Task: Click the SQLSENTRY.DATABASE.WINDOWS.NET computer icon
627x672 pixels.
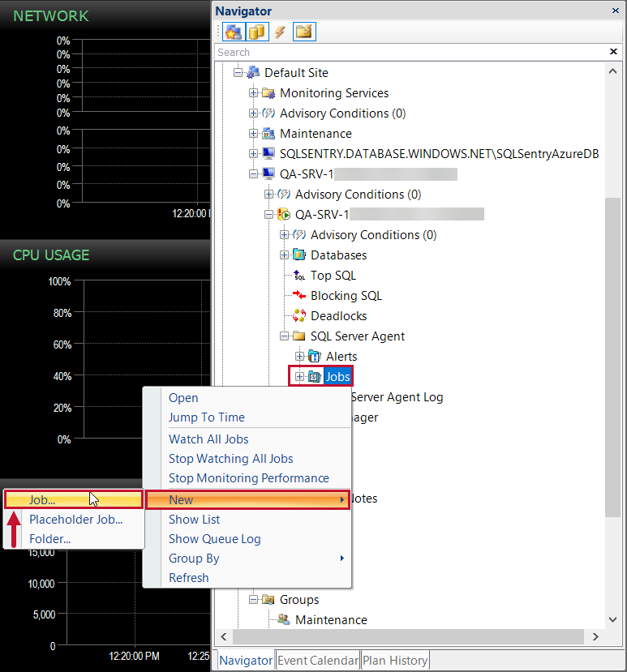Action: 268,153
